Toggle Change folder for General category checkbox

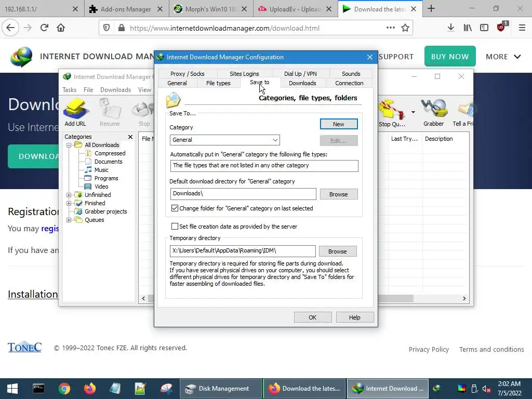click(x=175, y=208)
